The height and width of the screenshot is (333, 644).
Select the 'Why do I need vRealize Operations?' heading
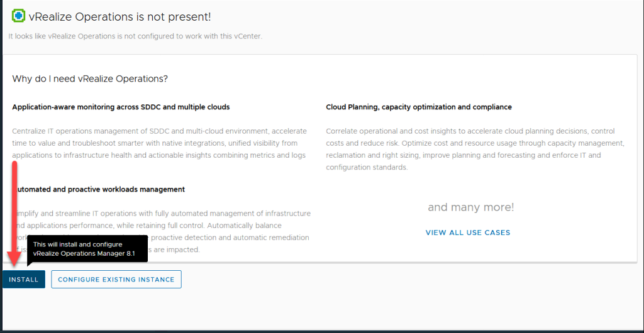90,79
